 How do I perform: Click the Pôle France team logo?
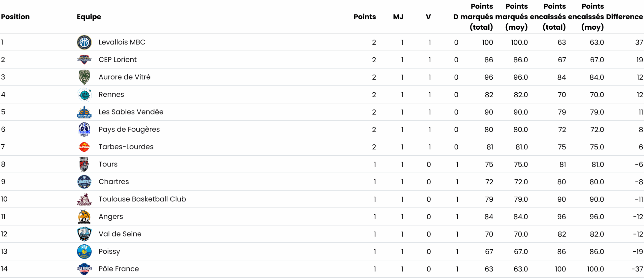coord(84,269)
